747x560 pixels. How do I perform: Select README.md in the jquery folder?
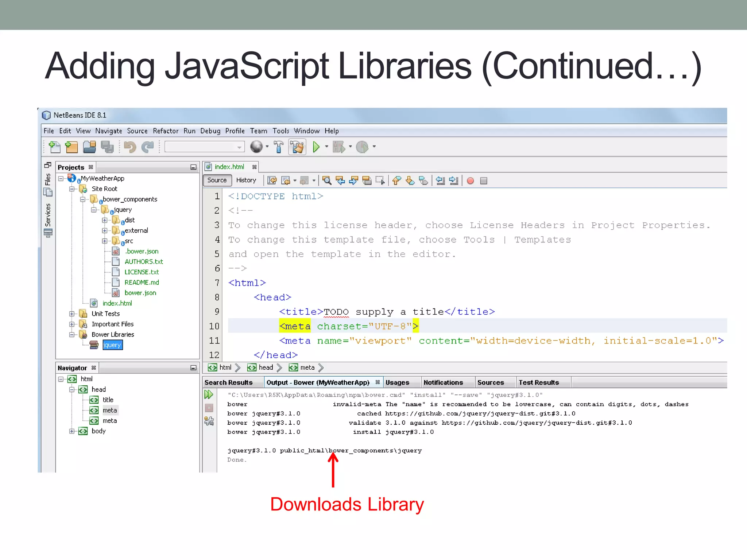pos(142,283)
